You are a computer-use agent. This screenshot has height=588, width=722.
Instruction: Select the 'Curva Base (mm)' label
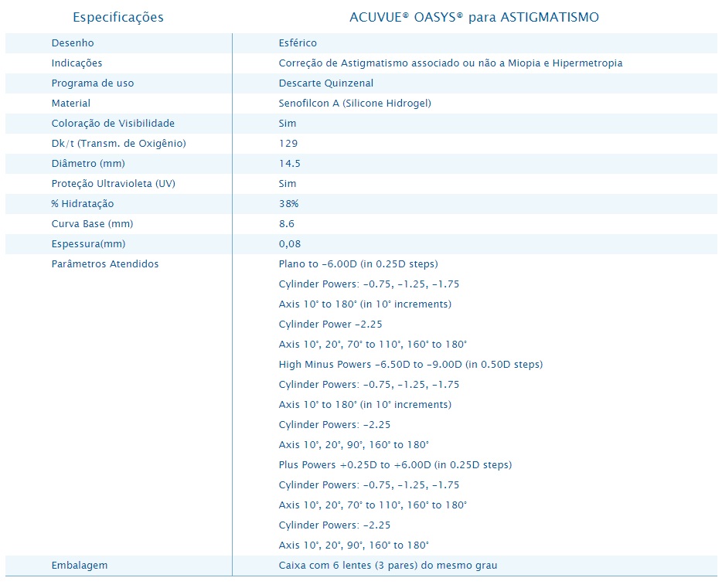click(92, 224)
